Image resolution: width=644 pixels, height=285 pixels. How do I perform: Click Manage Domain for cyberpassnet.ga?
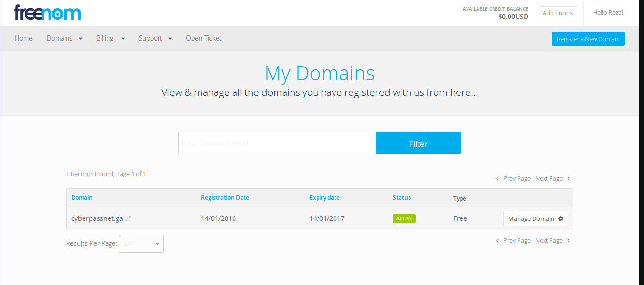click(535, 218)
